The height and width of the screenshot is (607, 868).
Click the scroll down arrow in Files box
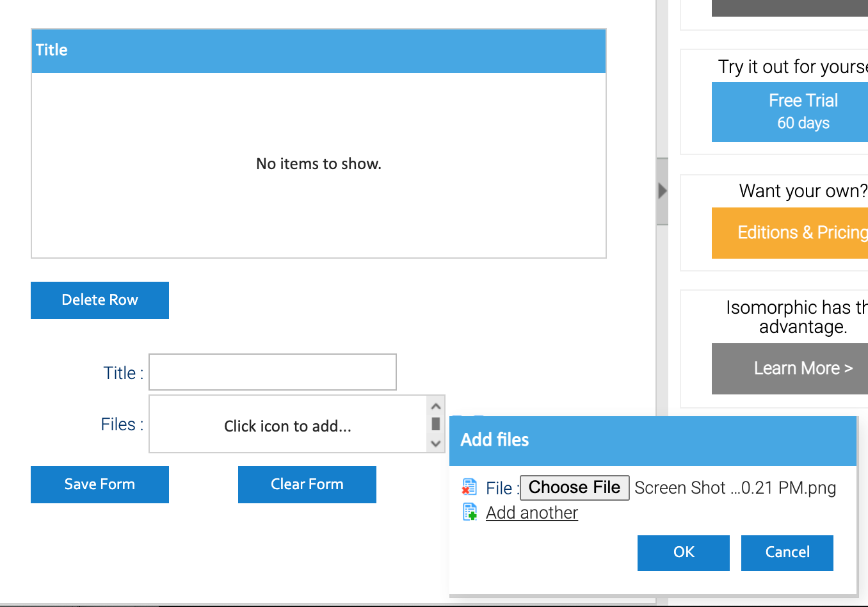point(436,443)
